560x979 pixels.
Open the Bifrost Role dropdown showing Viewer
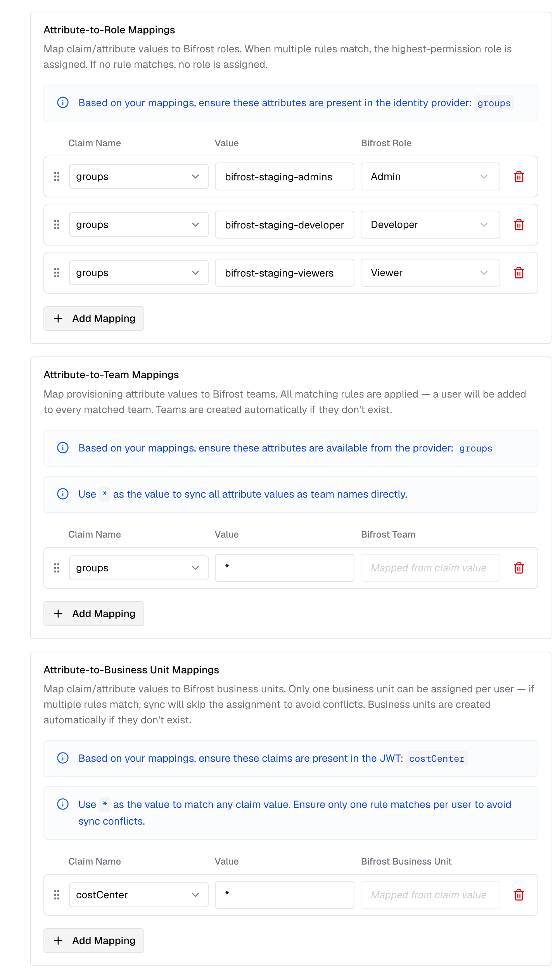pos(430,273)
